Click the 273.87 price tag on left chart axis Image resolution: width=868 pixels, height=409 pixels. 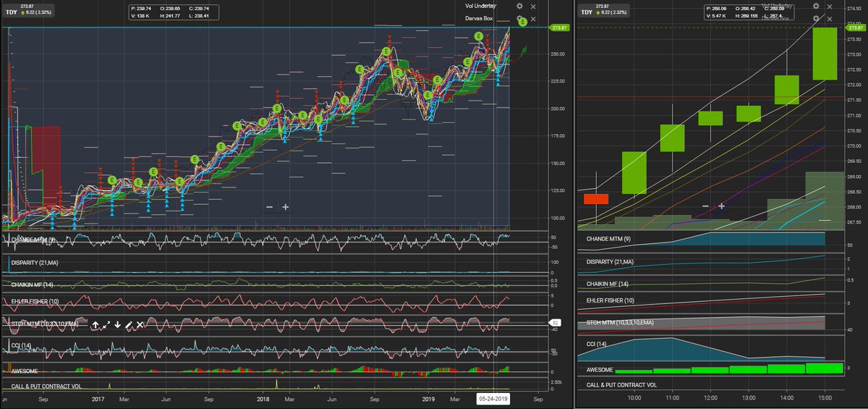pyautogui.click(x=559, y=28)
